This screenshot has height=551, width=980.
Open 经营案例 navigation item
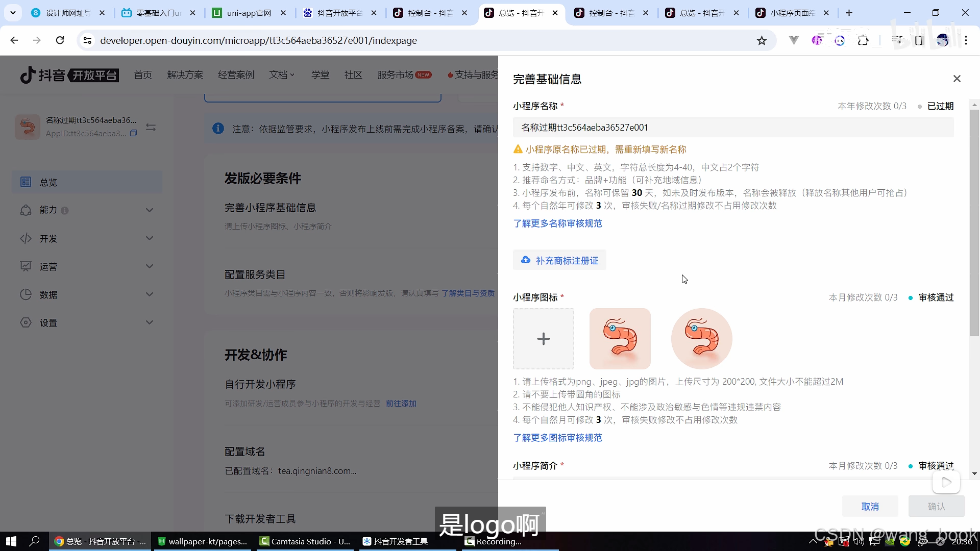point(236,75)
